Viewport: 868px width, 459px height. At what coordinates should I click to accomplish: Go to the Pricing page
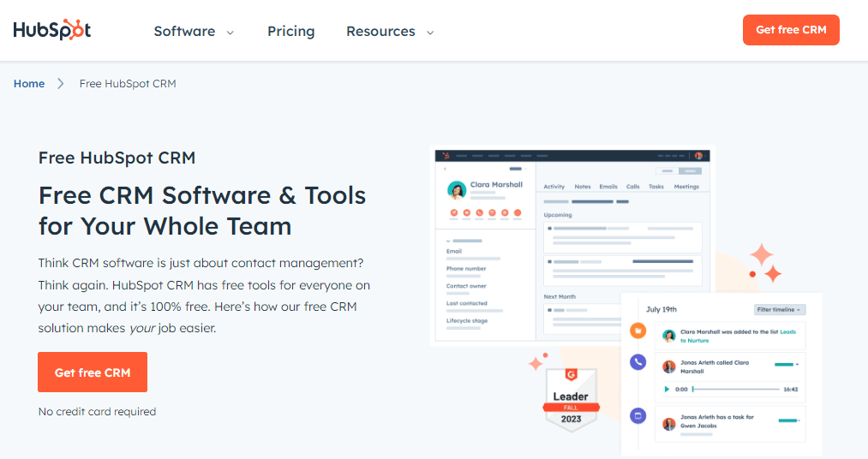pyautogui.click(x=291, y=32)
